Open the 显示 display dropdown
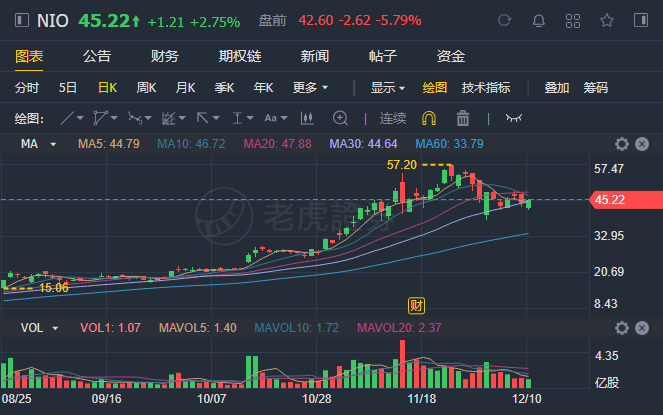The width and height of the screenshot is (663, 415). (x=388, y=88)
